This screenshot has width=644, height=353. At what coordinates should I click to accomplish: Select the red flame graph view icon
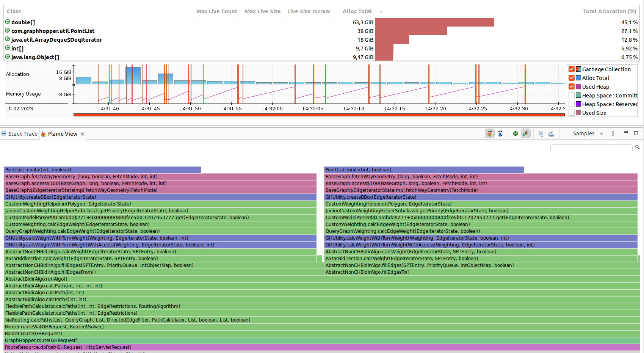(490, 133)
